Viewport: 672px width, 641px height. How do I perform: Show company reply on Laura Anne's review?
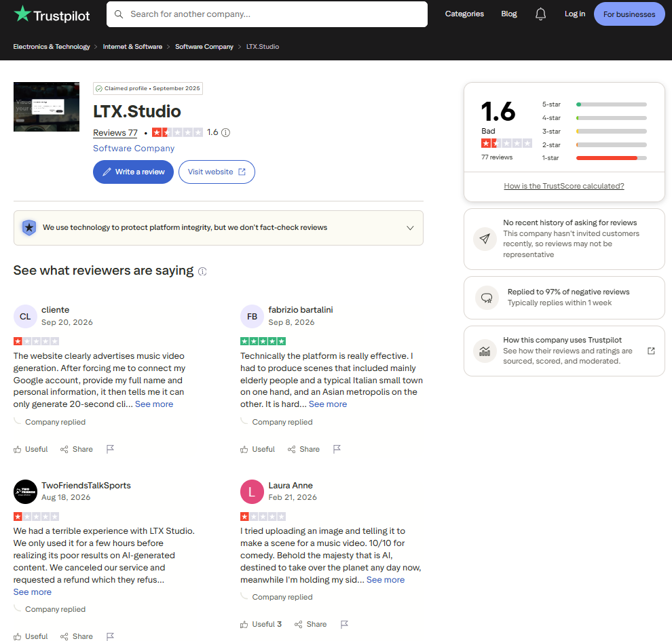click(x=282, y=598)
